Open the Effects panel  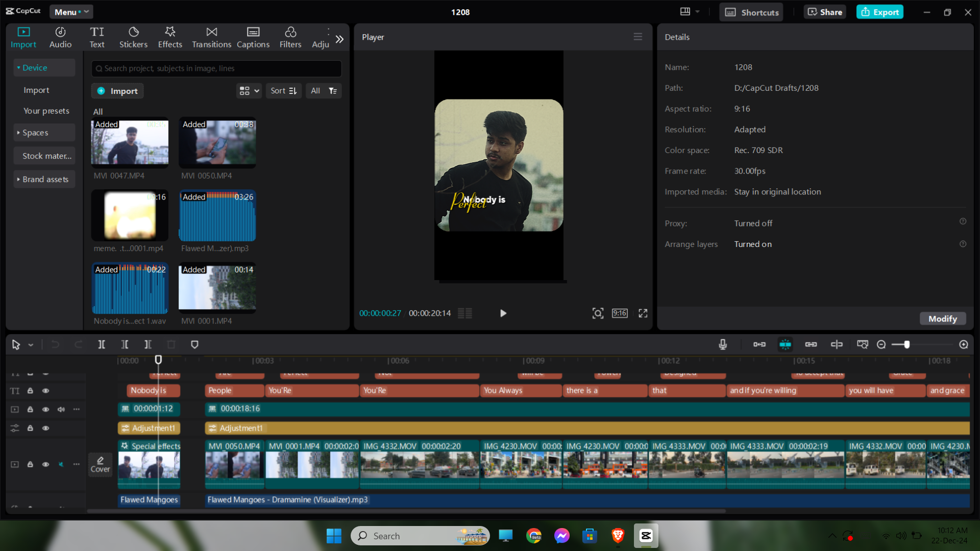click(x=170, y=37)
